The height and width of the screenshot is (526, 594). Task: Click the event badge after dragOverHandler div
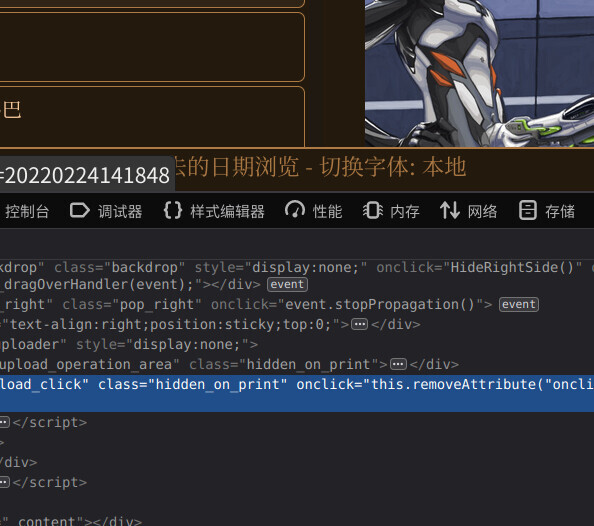pyautogui.click(x=287, y=284)
